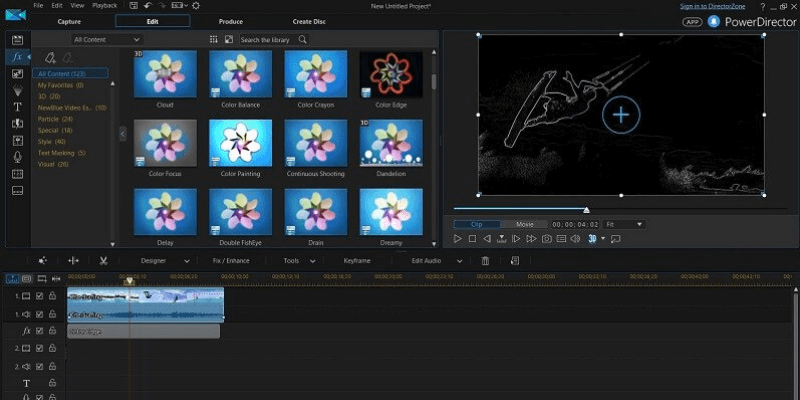Image resolution: width=800 pixels, height=400 pixels.
Task: Open the Title Room (T icon) in sidebar
Action: click(x=17, y=106)
